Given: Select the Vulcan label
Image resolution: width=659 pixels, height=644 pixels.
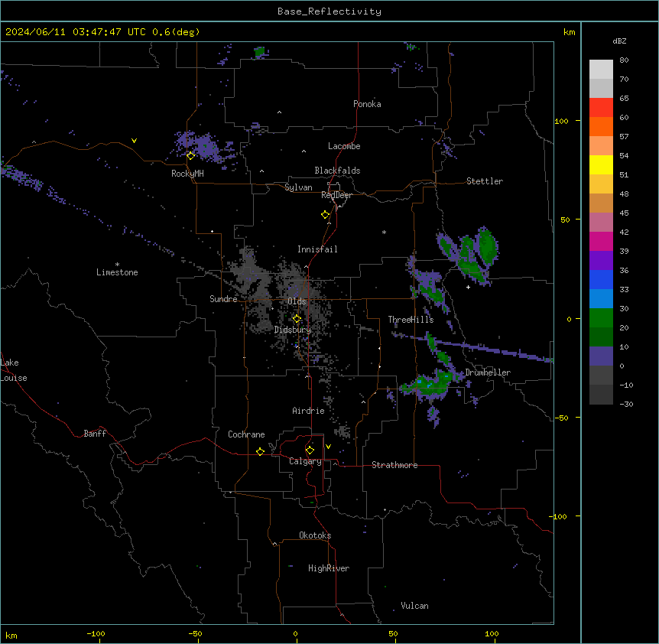Looking at the screenshot, I should [414, 606].
